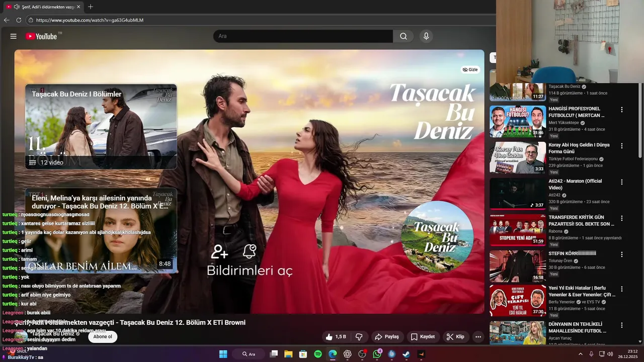Select the youtube.com address bar URL
Viewport: 644px width, 362px height.
90,20
